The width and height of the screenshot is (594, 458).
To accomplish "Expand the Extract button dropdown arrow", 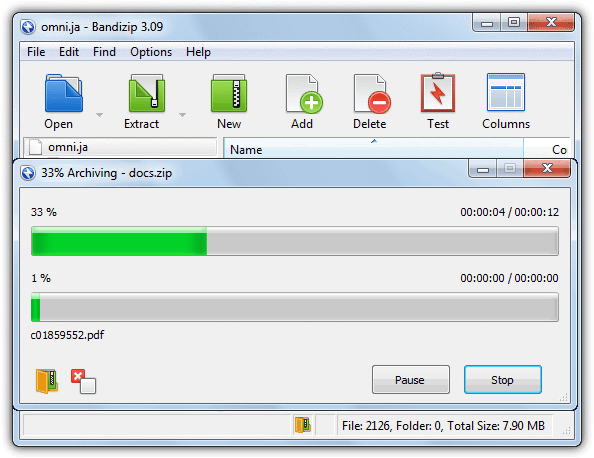I will click(x=182, y=114).
